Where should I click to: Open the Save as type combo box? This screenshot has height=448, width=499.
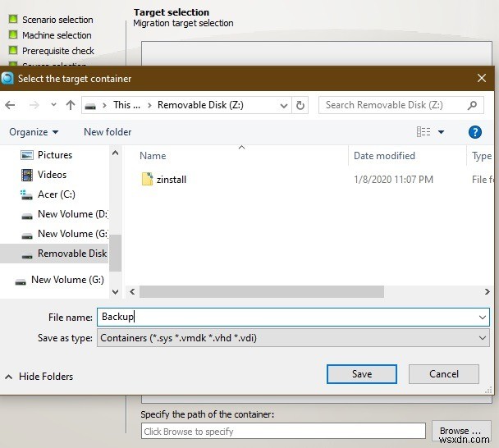coord(293,338)
